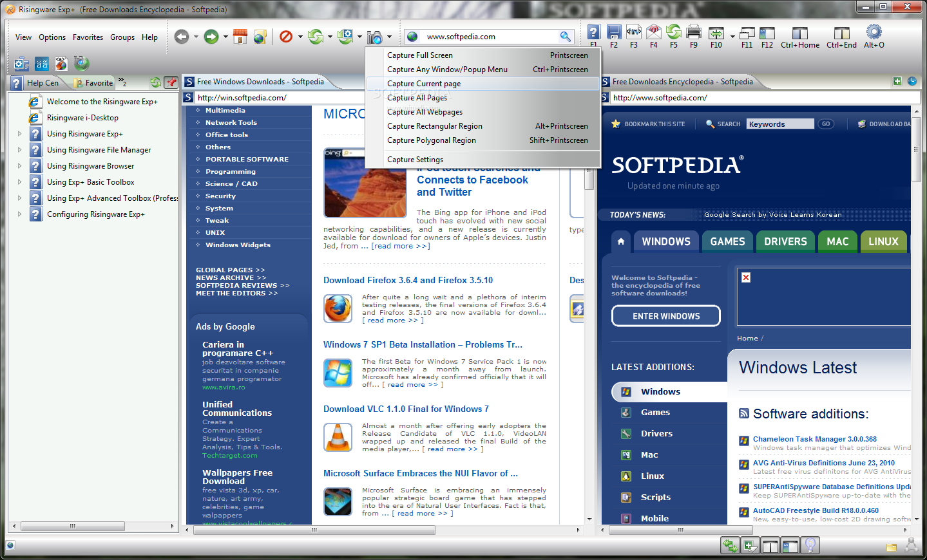Open the Home page icon in toolbar
This screenshot has width=927, height=560.
click(240, 37)
